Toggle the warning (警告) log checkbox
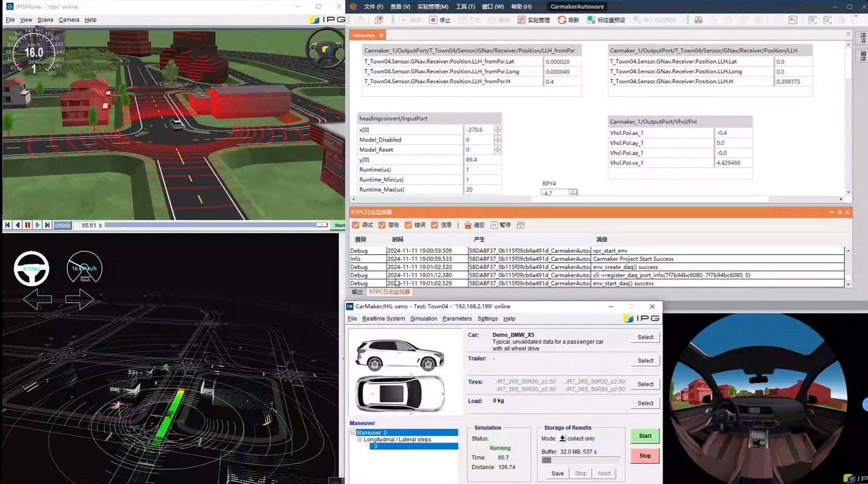The image size is (868, 484). coord(382,225)
